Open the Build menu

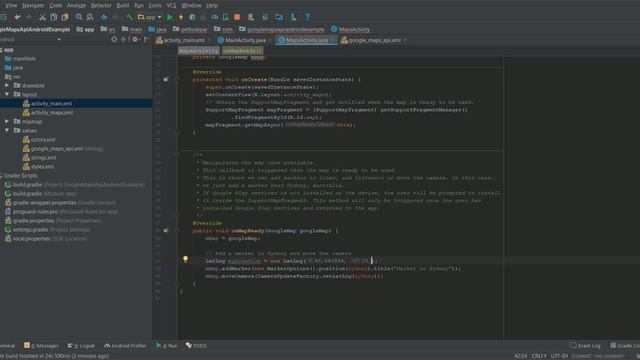click(x=122, y=5)
